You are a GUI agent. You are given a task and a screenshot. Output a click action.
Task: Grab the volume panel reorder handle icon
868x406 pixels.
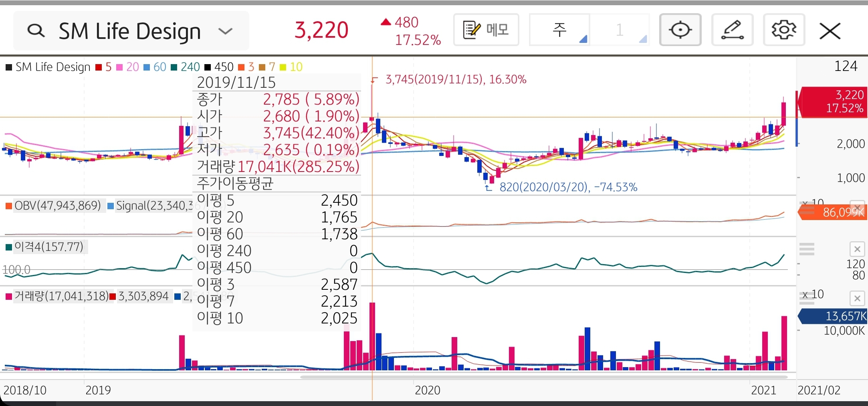point(807,298)
